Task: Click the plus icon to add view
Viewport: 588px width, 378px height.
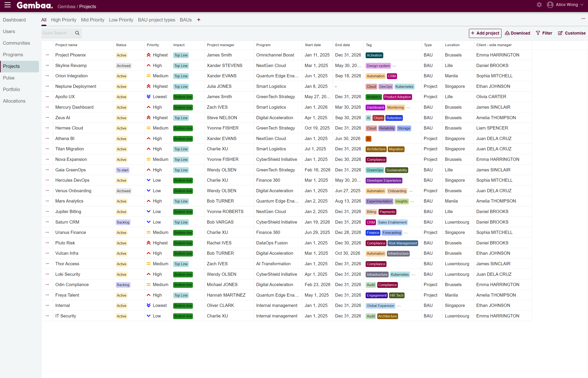Action: click(x=199, y=20)
